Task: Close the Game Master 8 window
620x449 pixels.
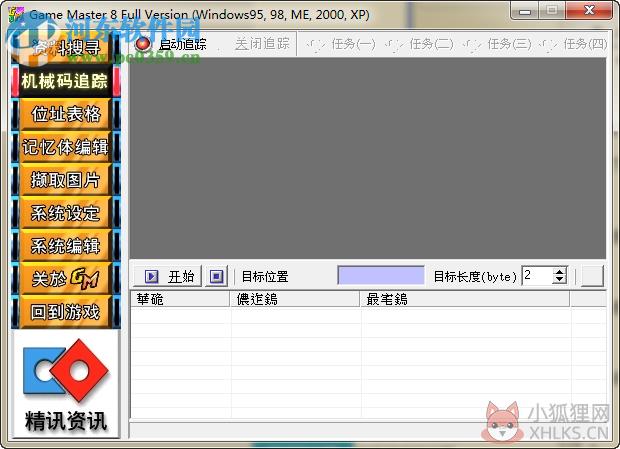Action: click(589, 11)
